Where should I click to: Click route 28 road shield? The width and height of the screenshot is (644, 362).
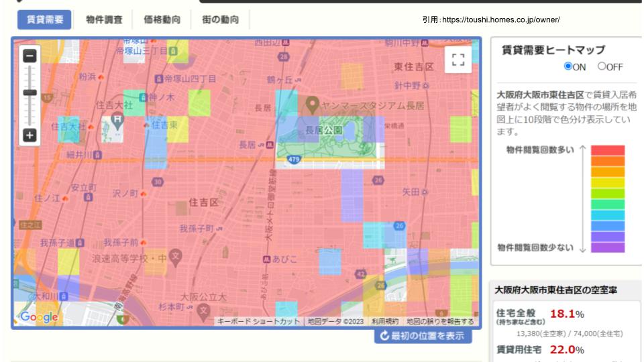(x=283, y=56)
